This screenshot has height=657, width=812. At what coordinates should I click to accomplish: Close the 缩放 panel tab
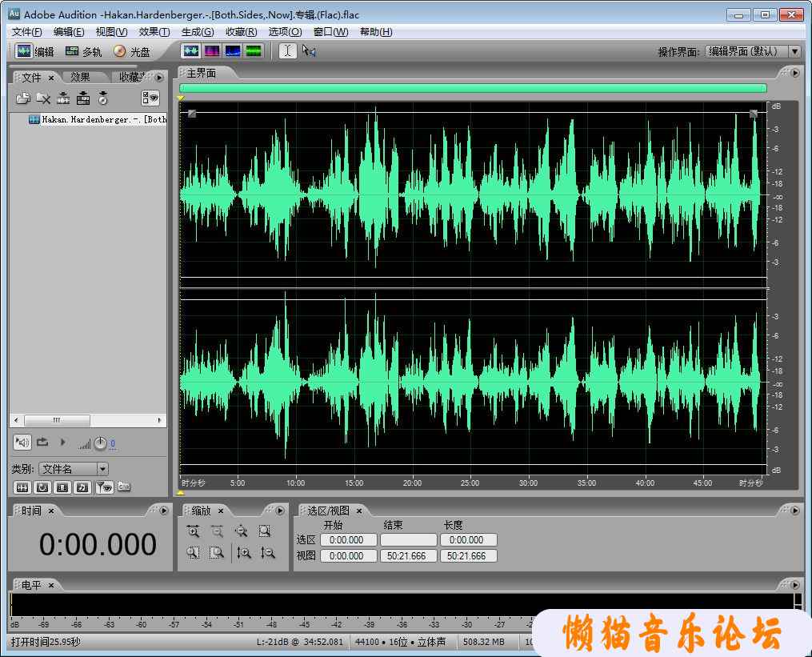221,511
